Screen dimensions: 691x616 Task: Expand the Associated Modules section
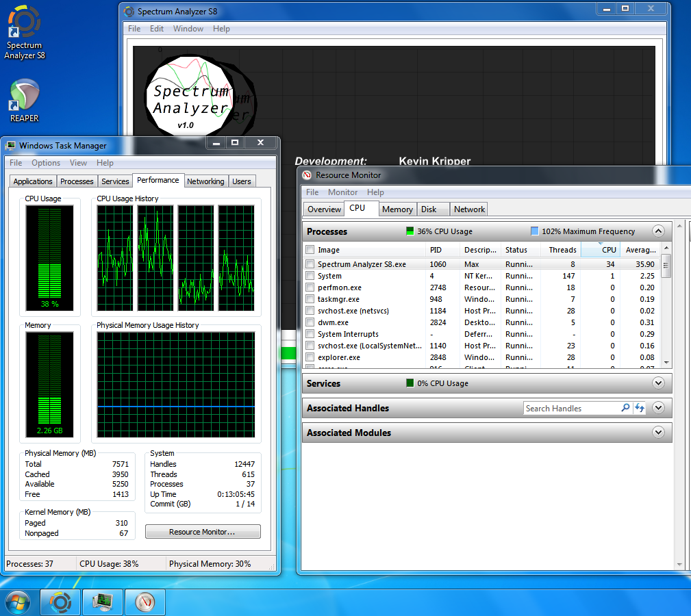point(658,432)
